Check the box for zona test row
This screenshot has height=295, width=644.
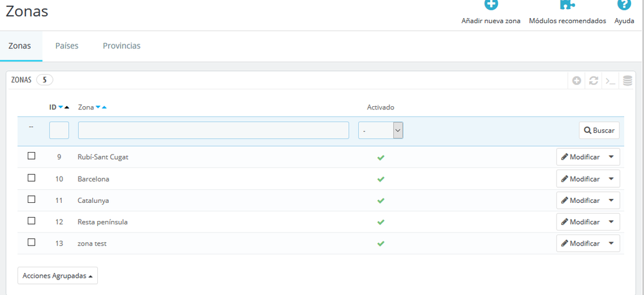[31, 242]
